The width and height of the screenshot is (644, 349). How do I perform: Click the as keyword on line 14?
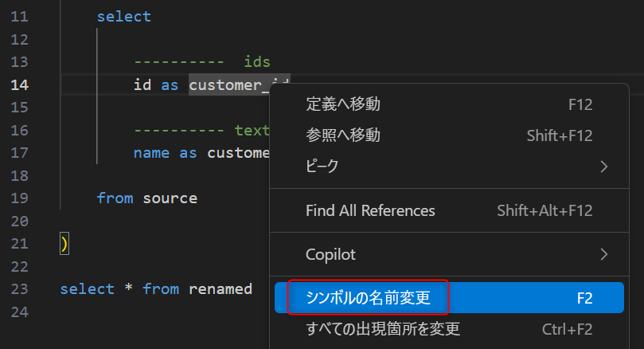[170, 85]
